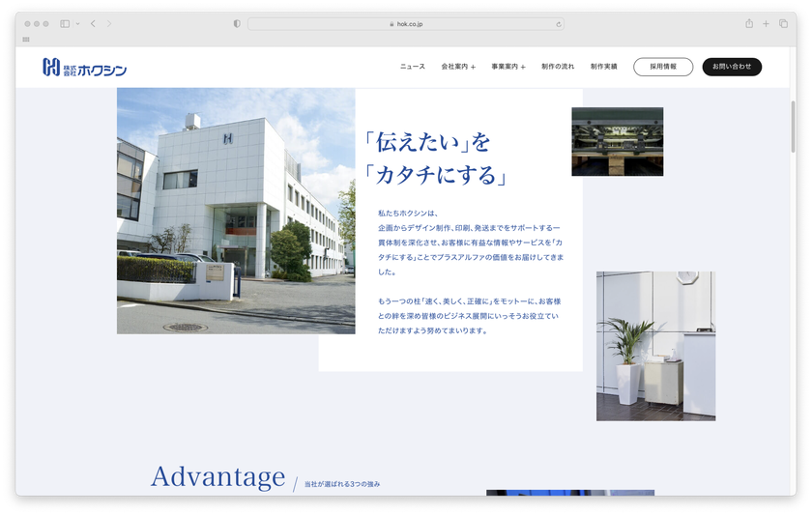
Task: Click the page vertical scrollbar thumb
Action: tap(793, 127)
